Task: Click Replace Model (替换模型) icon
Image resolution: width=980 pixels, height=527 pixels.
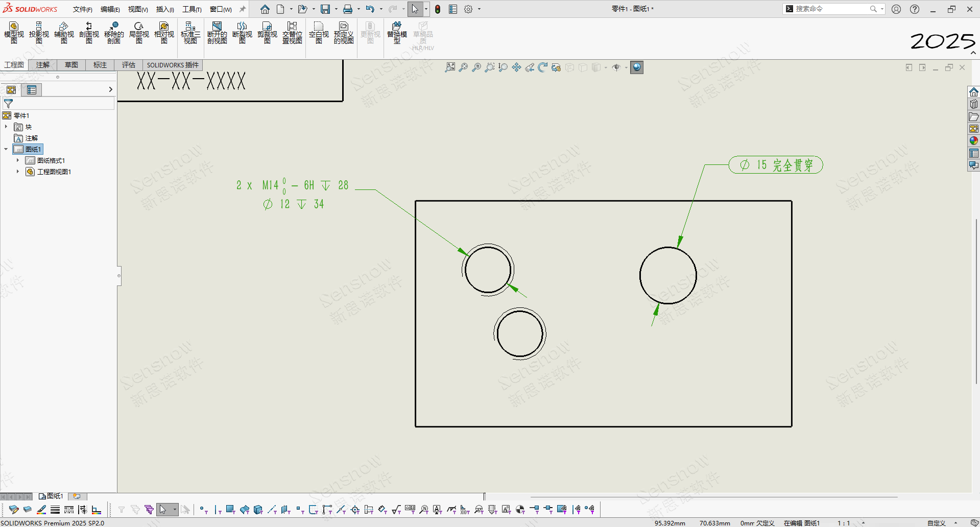Action: click(397, 33)
